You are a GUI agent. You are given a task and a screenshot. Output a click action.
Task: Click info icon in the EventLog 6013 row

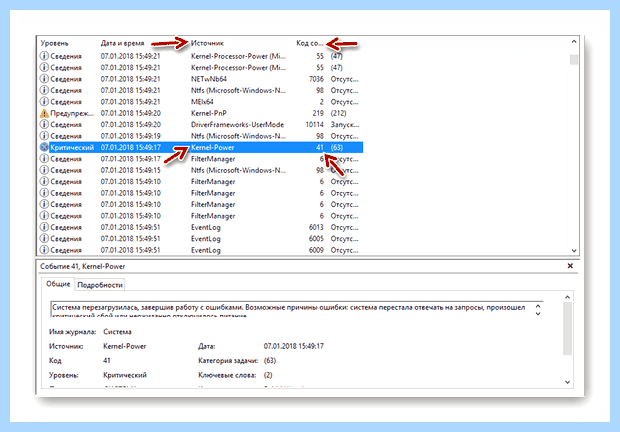click(44, 228)
